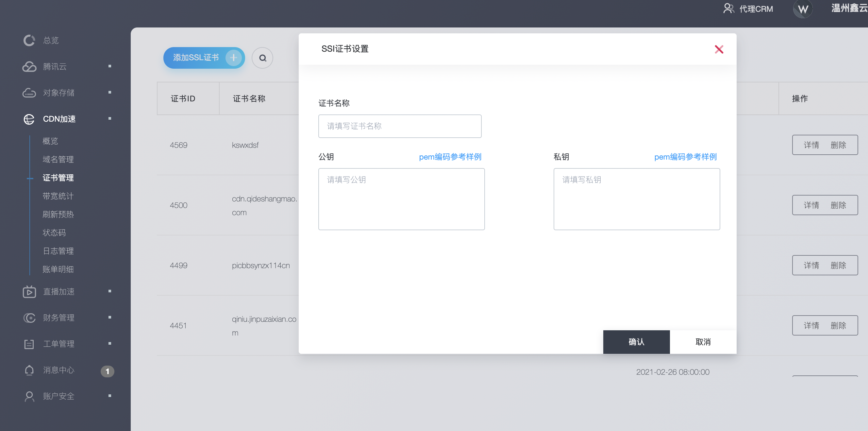Click 删除 for certificate 4499
The image size is (868, 431).
838,266
